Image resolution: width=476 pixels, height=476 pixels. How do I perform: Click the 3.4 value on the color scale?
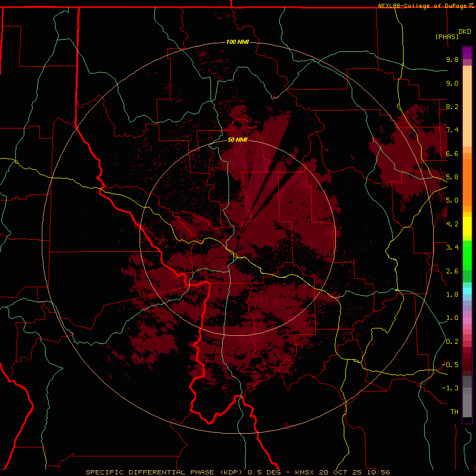pos(452,248)
